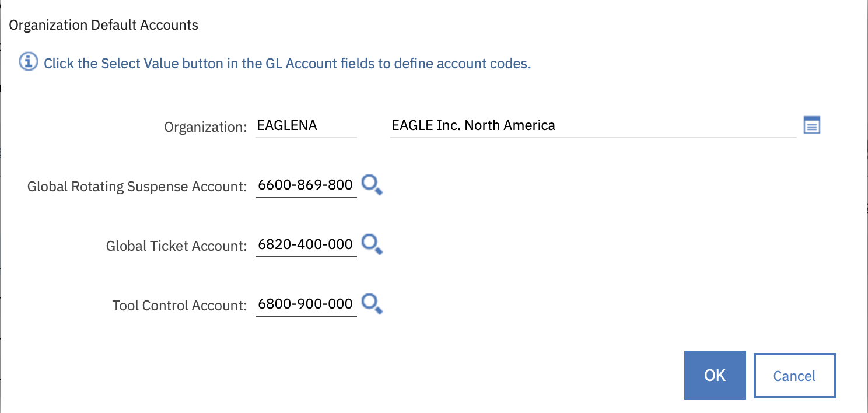The width and height of the screenshot is (868, 413).
Task: Click the Select Value instruction message text
Action: click(287, 63)
